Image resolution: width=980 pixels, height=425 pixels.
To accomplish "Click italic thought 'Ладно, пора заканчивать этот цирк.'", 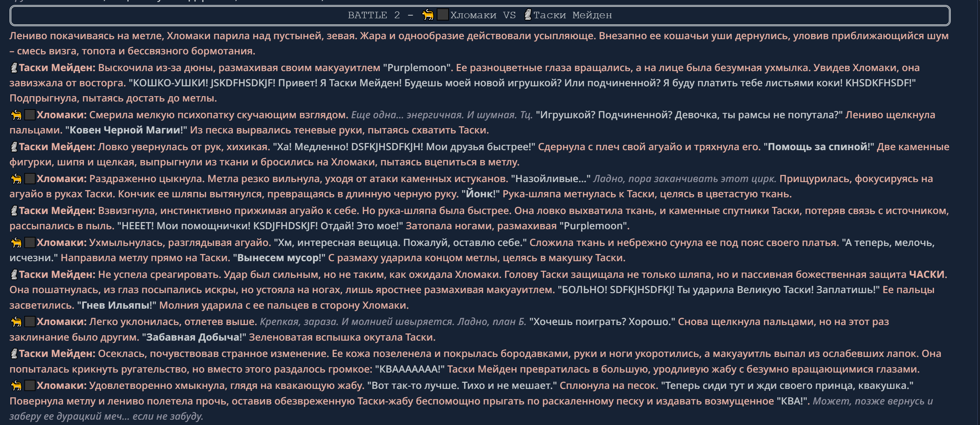I will tap(685, 179).
